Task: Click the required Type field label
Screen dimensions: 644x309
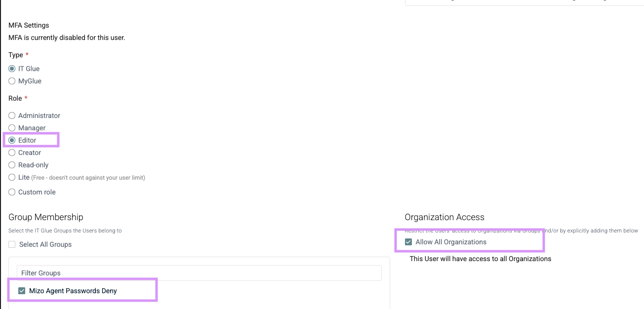Action: click(x=16, y=55)
